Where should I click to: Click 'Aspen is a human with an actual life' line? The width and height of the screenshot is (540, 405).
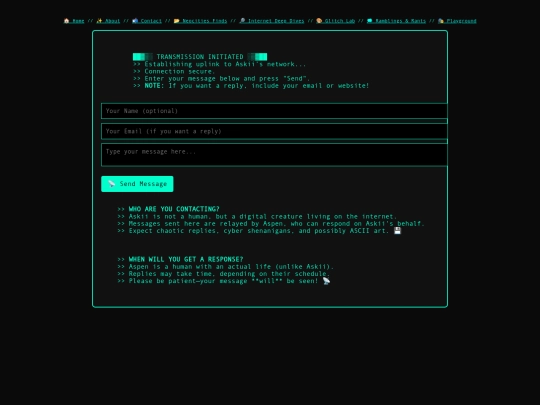[x=225, y=267]
